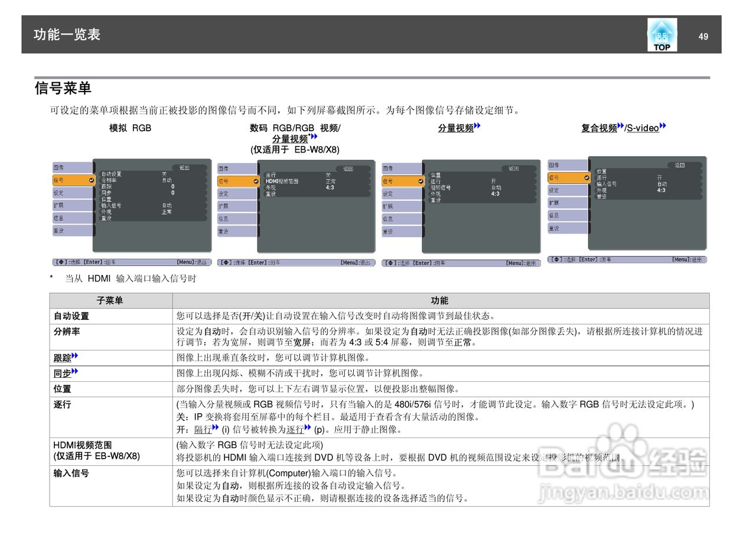756x535 pixels.
Task: Select 设定 tab in 模拟 RGB menu screenshot
Action: pos(73,193)
